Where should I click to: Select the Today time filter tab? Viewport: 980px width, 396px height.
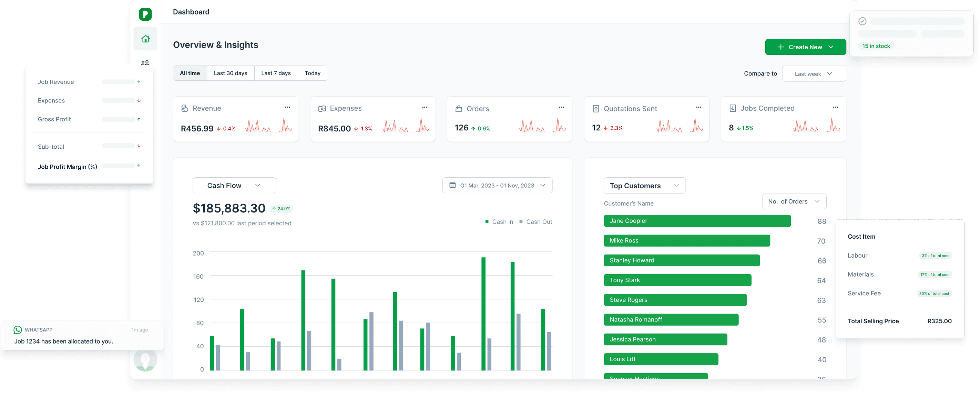312,73
